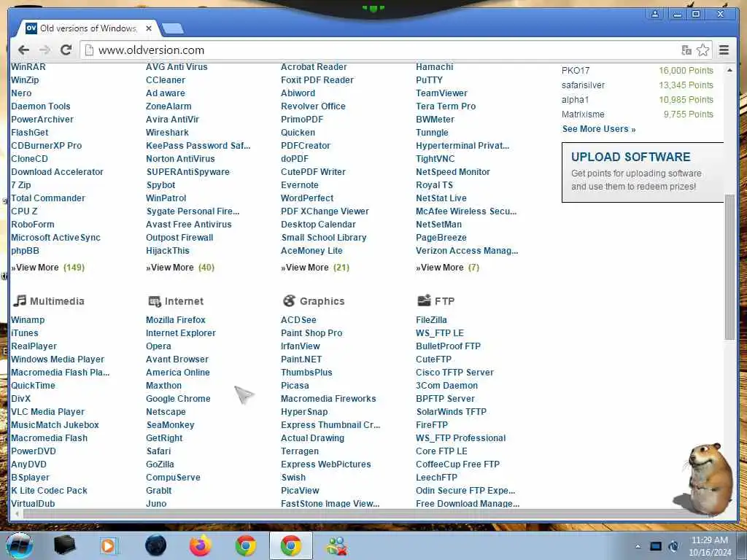
Task: Click the Wireshark link
Action: click(167, 133)
